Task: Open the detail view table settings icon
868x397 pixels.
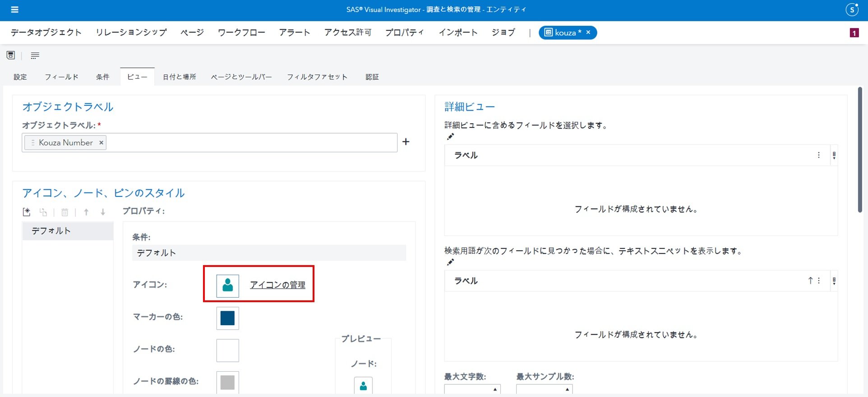Action: (x=834, y=155)
